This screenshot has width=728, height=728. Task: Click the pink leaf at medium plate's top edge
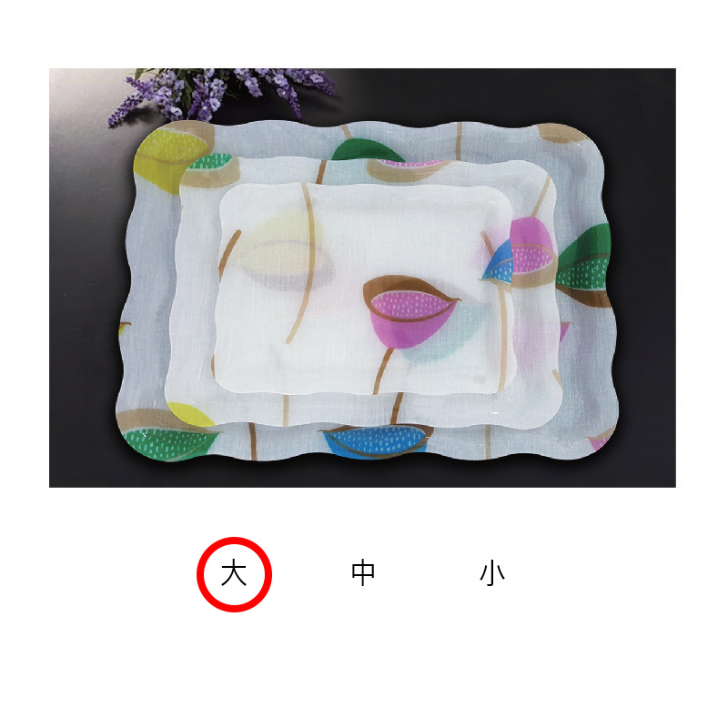[x=411, y=164]
